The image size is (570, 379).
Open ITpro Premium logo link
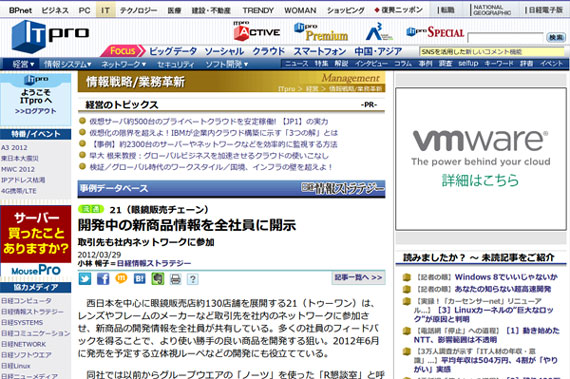(321, 32)
